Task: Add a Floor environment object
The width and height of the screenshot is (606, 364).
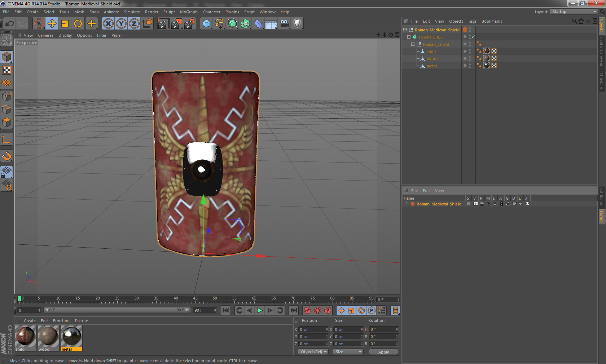Action: coord(271,24)
